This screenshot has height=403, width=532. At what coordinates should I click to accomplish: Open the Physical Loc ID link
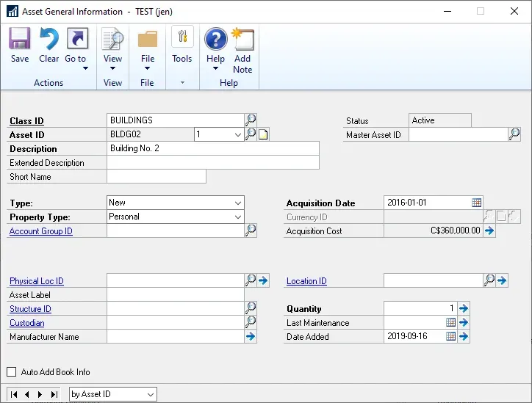(37, 281)
